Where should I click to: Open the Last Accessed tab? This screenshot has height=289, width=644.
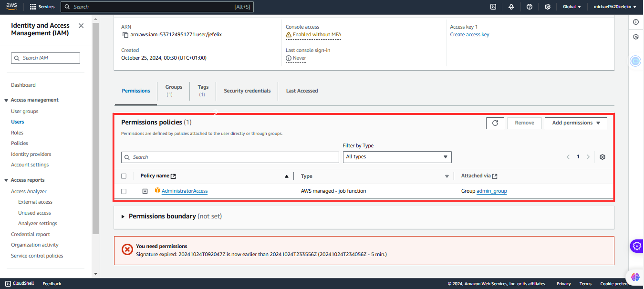(x=302, y=91)
